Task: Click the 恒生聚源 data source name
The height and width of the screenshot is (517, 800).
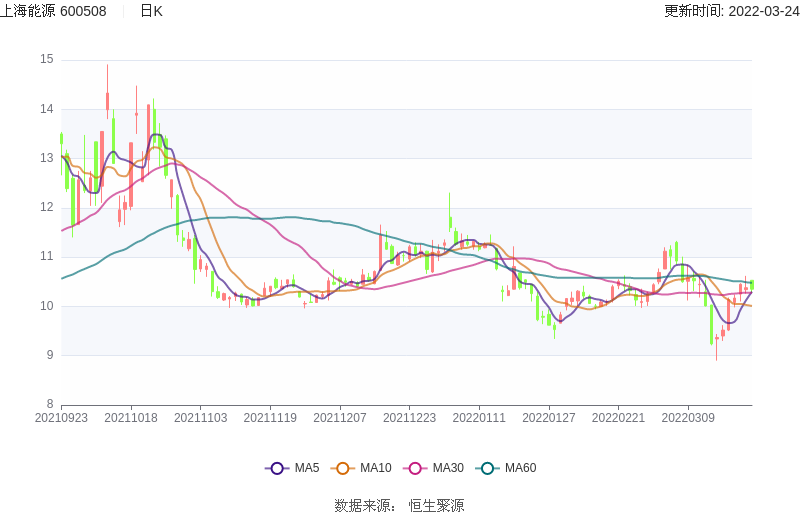Action: click(x=436, y=506)
